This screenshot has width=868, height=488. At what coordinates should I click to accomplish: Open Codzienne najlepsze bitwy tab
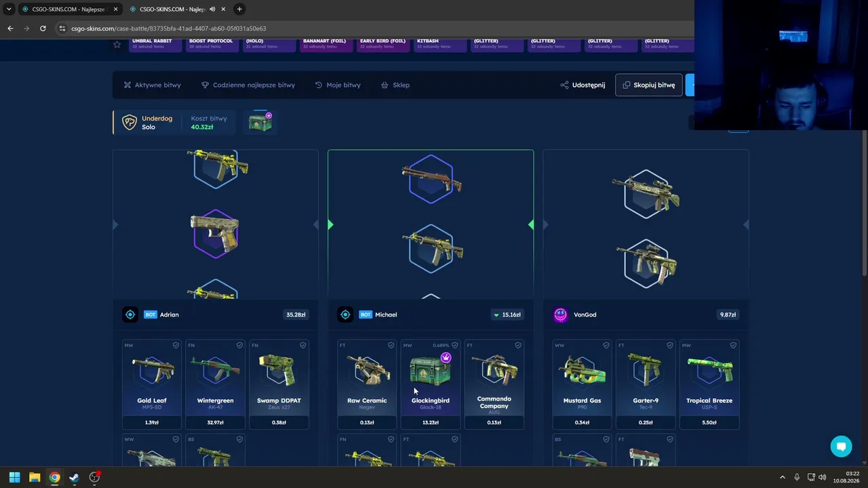point(248,85)
